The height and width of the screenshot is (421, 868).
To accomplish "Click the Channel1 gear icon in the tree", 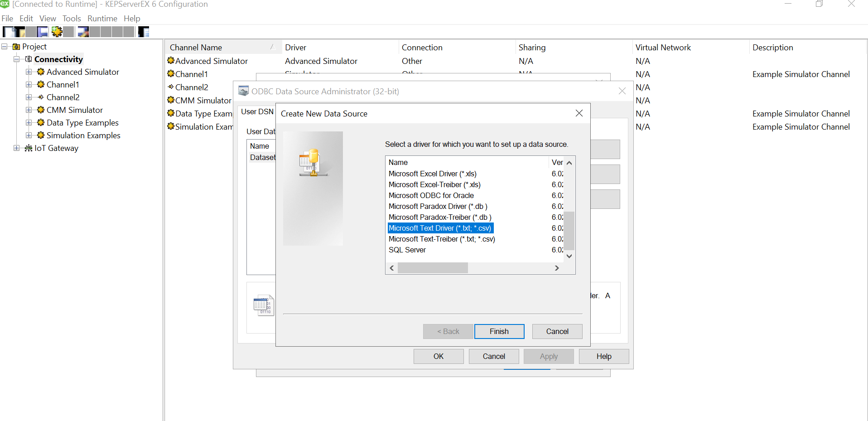I will (x=41, y=85).
